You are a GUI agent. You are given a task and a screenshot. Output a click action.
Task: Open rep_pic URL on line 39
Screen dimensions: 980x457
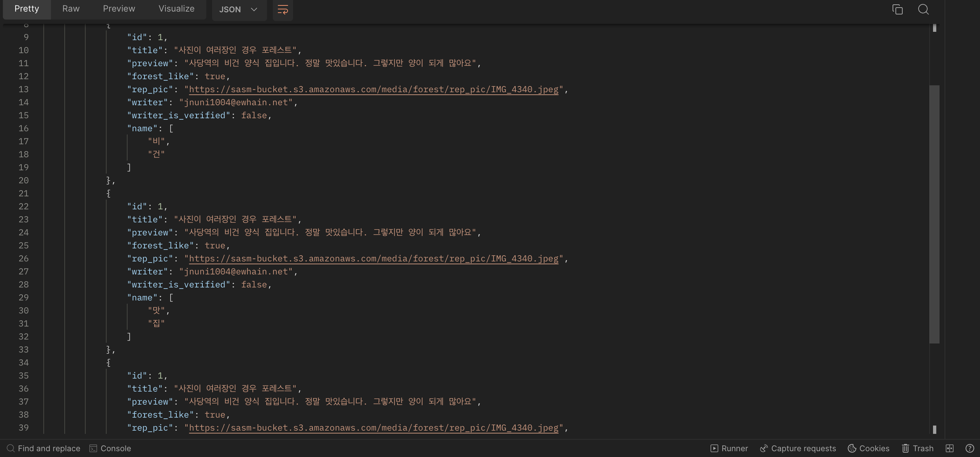(x=374, y=428)
